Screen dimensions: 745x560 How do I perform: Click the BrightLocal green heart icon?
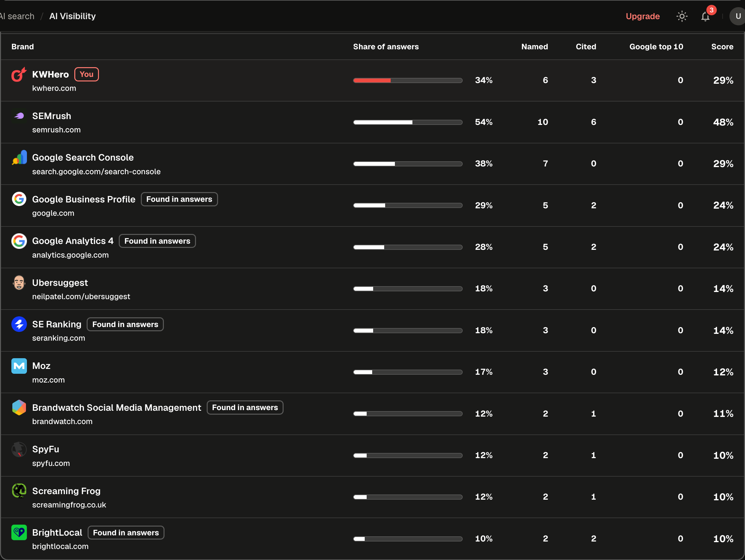point(19,532)
